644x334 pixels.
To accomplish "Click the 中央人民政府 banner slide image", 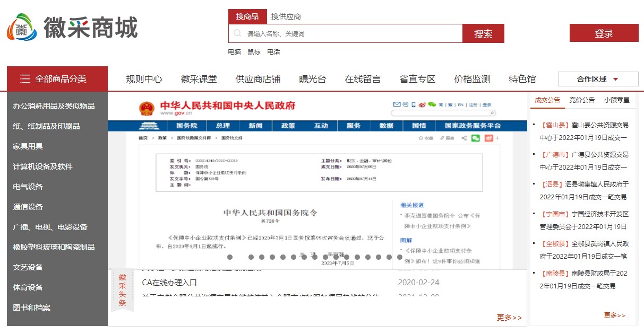I will (317, 180).
